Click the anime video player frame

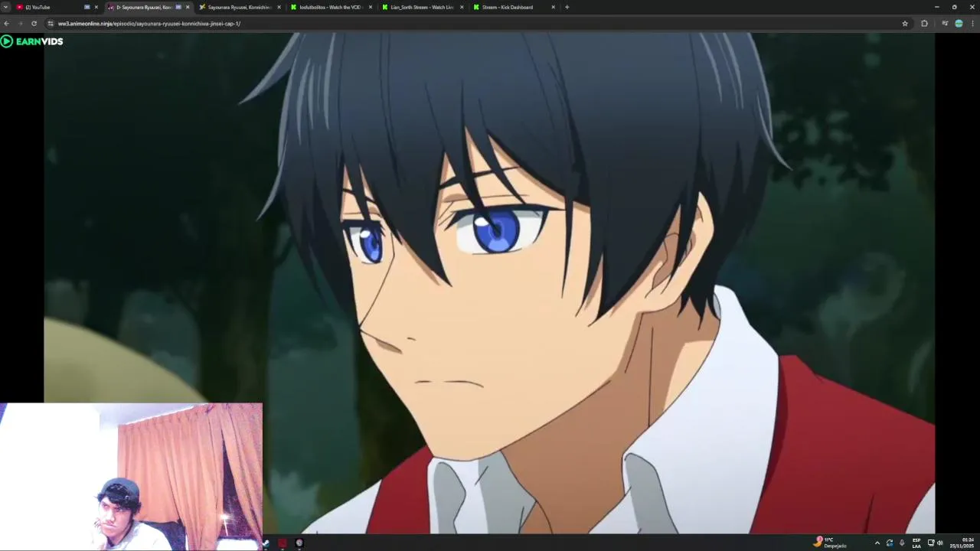tap(489, 282)
